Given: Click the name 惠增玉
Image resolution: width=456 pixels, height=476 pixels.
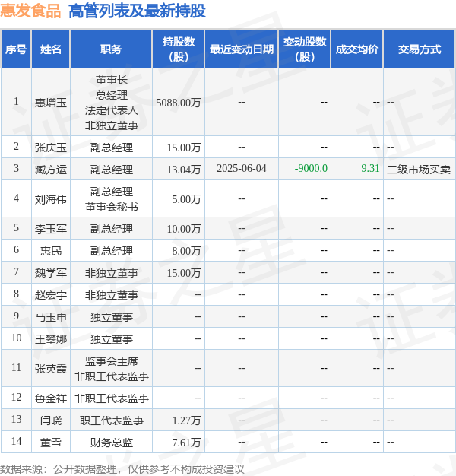Looking at the screenshot, I should coord(51,103).
